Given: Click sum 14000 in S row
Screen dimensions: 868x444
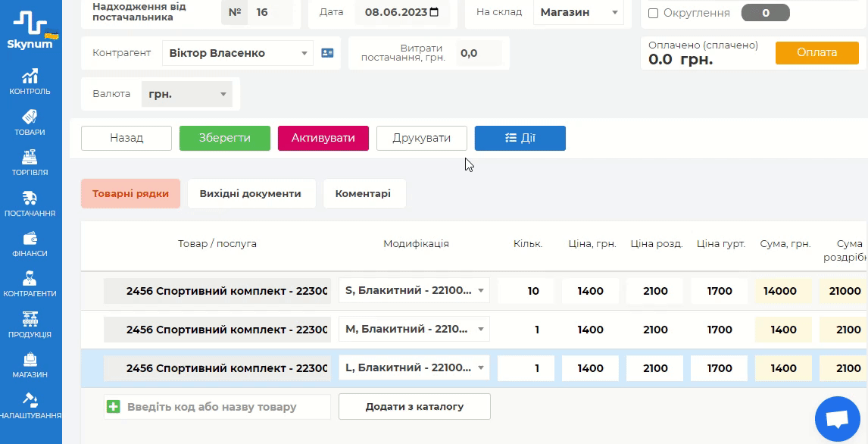Looking at the screenshot, I should tap(783, 291).
